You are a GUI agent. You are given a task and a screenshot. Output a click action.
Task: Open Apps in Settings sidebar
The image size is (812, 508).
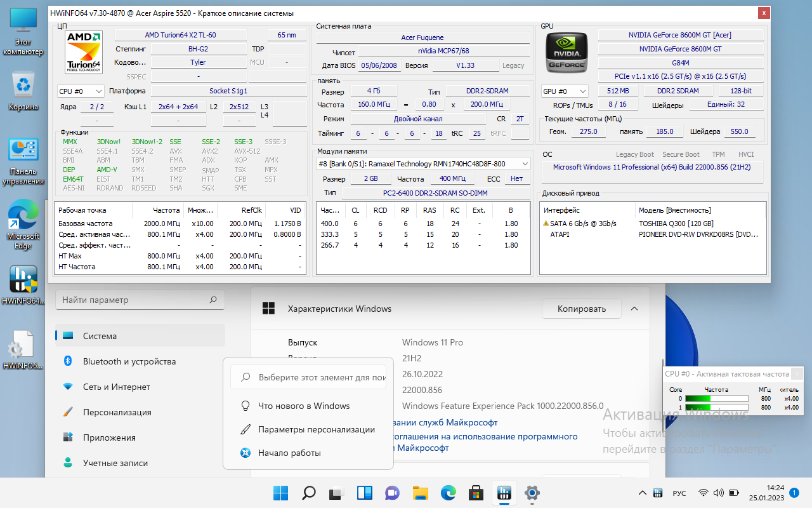click(x=140, y=438)
